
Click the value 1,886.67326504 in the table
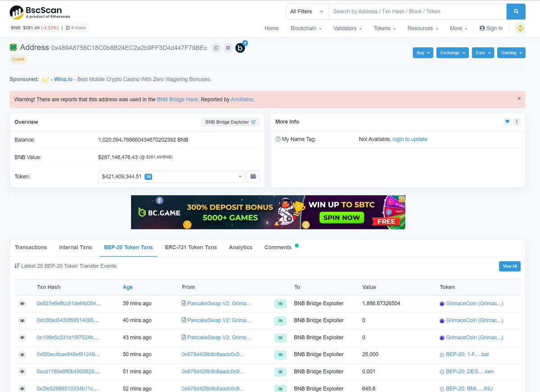coord(381,304)
